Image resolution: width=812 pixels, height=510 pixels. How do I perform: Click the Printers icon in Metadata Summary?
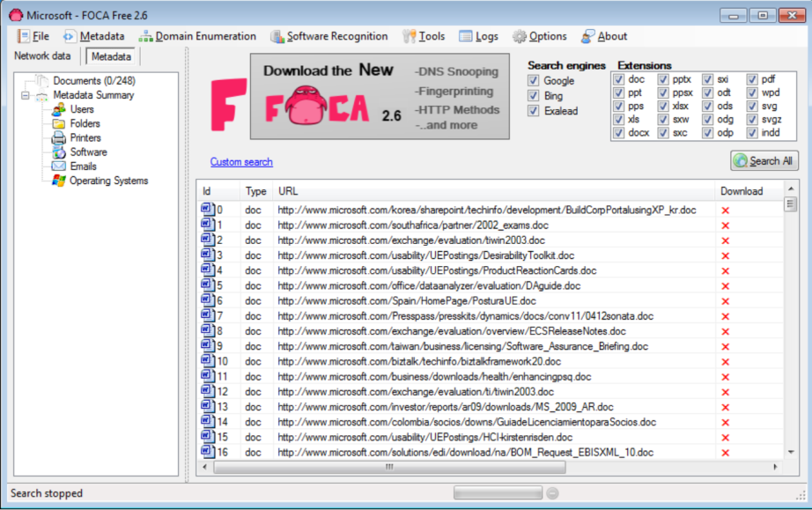tap(58, 137)
